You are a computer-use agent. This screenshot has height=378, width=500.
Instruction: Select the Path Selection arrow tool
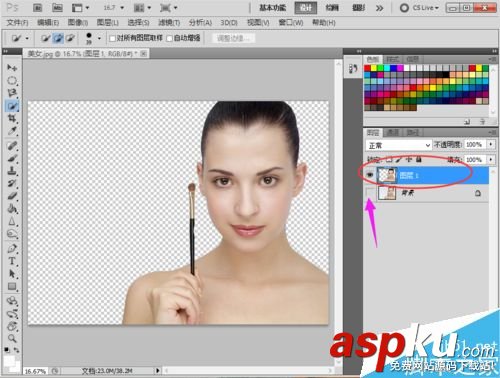tap(12, 274)
